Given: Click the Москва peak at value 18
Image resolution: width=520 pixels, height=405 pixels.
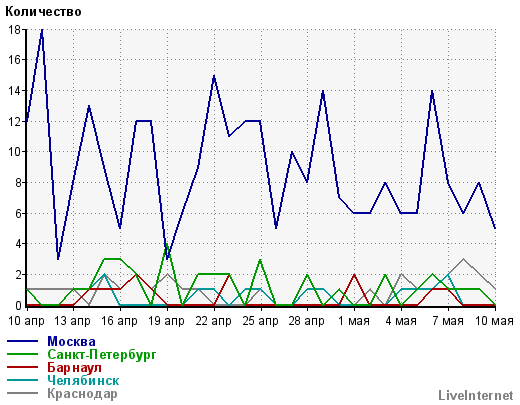Looking at the screenshot, I should [42, 30].
